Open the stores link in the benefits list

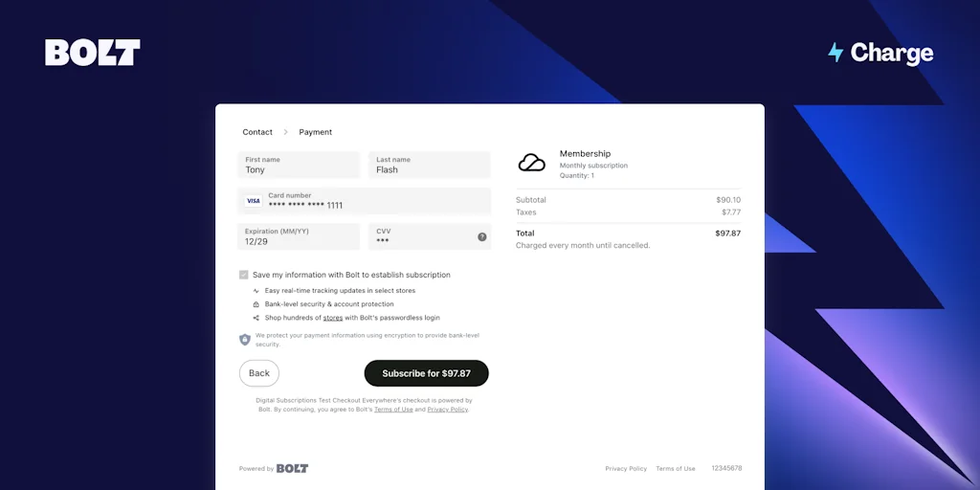click(332, 318)
